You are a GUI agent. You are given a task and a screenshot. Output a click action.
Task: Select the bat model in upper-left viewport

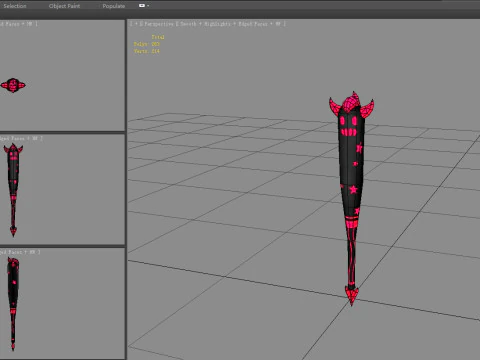pos(13,85)
